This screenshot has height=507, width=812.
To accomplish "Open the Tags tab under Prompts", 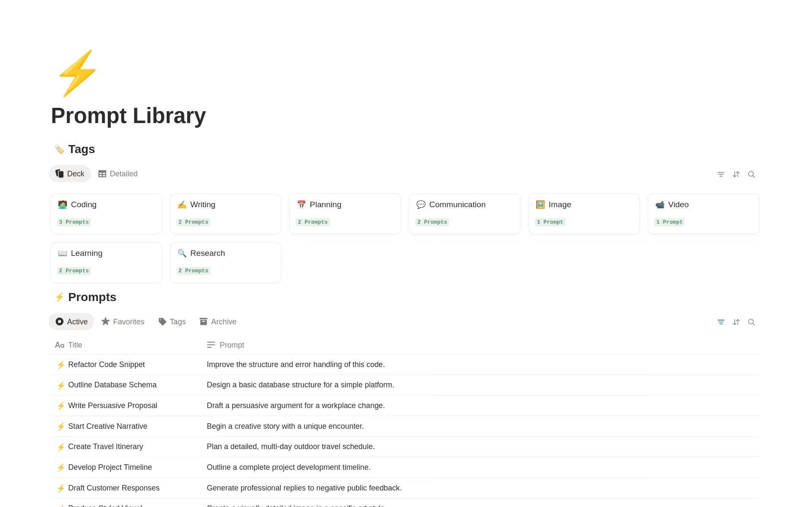I will (x=172, y=322).
